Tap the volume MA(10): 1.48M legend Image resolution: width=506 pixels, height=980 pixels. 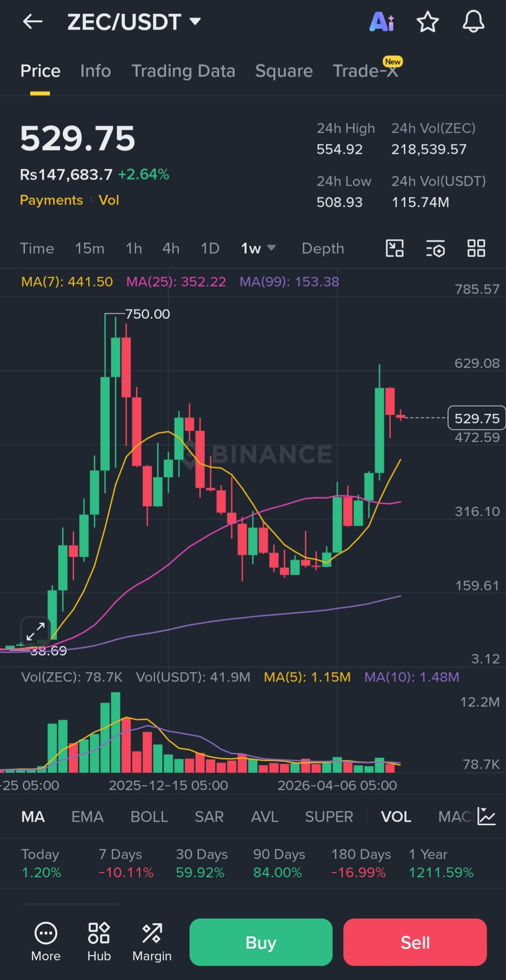412,677
